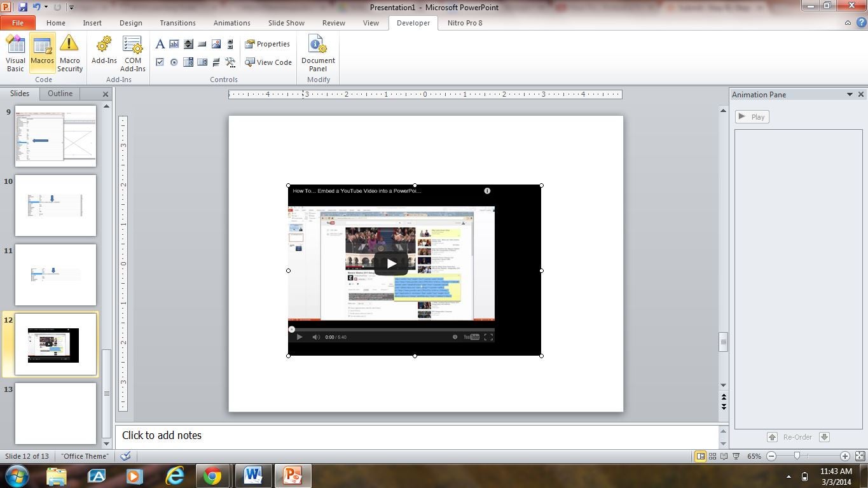Viewport: 868px width, 488px height.
Task: Switch to the Transitions ribbon tab
Action: pos(177,23)
